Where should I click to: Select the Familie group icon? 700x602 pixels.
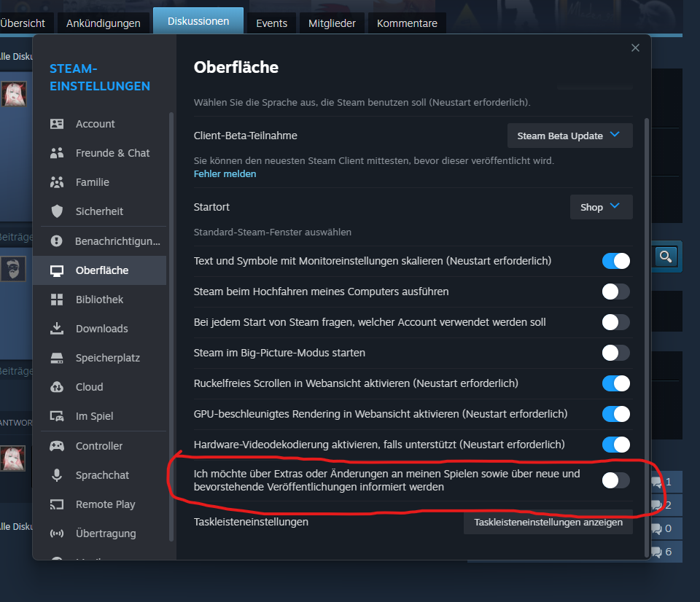pyautogui.click(x=57, y=182)
